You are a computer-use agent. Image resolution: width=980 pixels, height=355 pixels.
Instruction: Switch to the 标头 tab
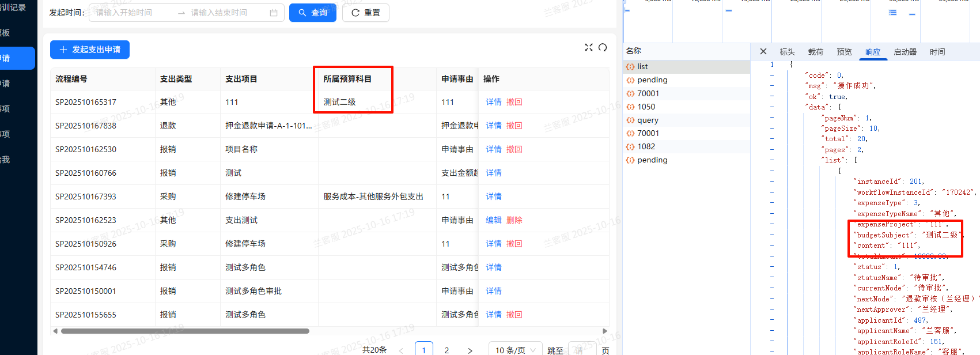tap(787, 52)
